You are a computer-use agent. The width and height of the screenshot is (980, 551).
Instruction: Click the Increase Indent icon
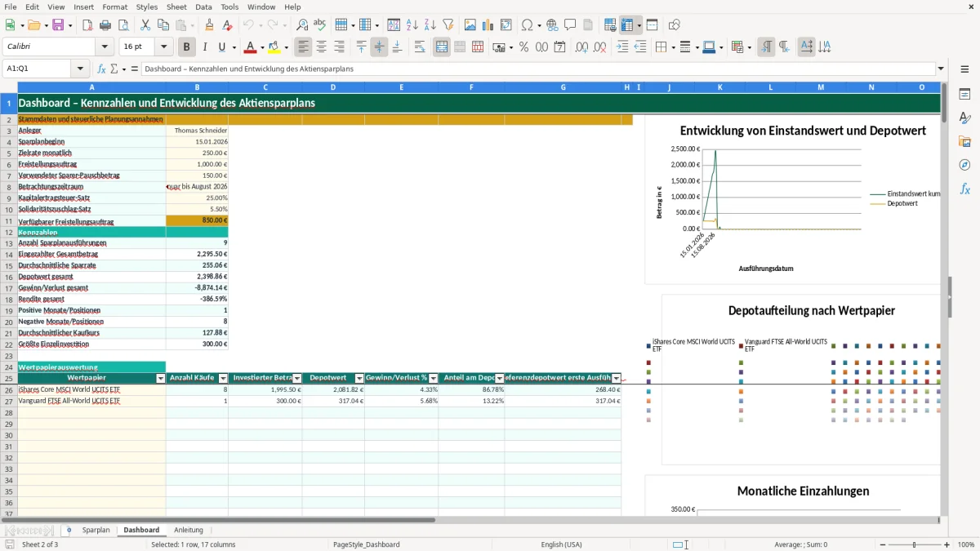pyautogui.click(x=622, y=47)
